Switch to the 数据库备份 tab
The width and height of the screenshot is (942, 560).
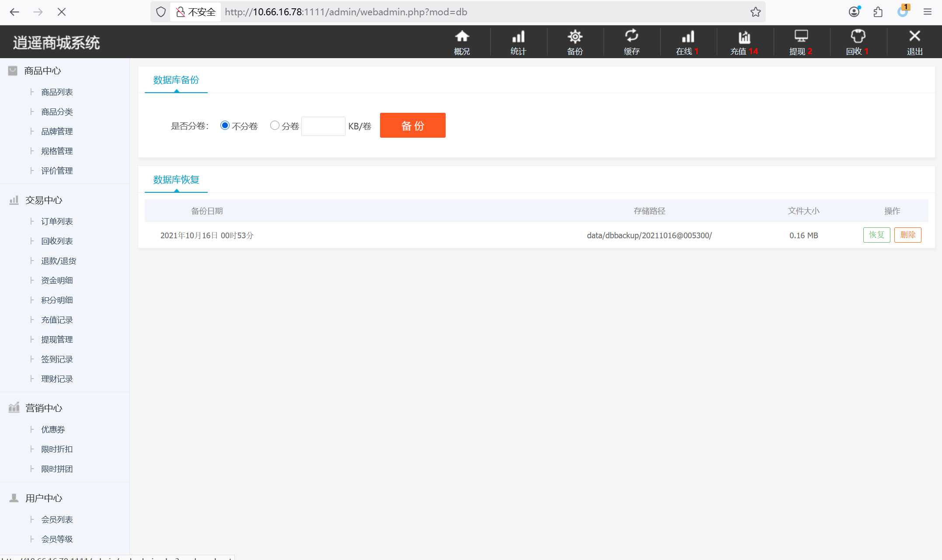[176, 80]
